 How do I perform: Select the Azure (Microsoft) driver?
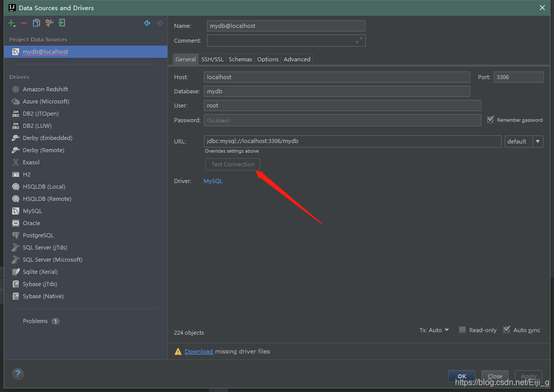point(46,101)
